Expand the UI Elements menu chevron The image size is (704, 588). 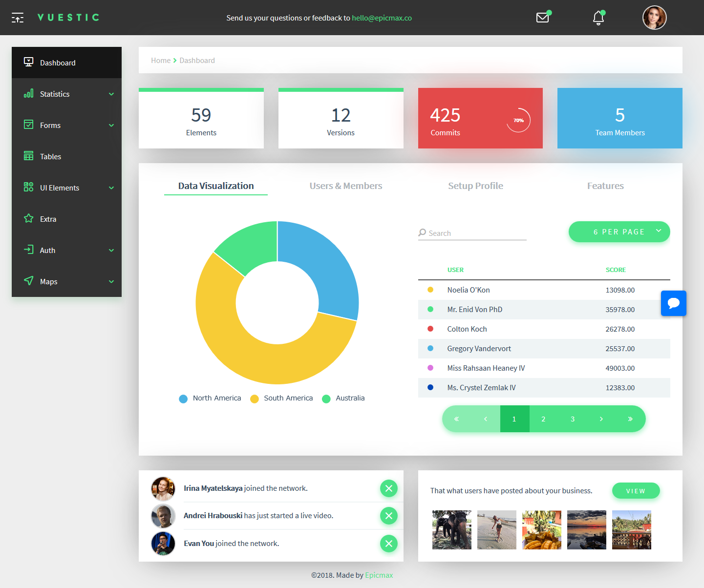pos(111,188)
